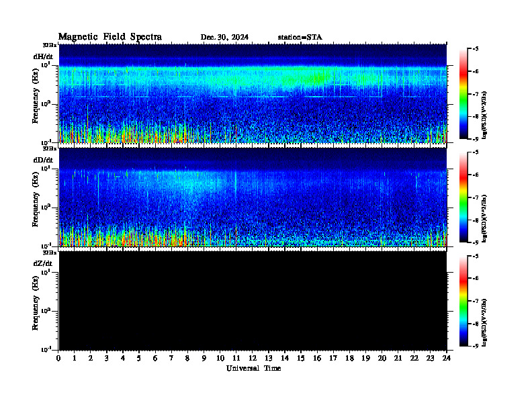This screenshot has height=411, width=532.
Task: Click the "Dec. 30, 2024" date label
Action: (224, 38)
